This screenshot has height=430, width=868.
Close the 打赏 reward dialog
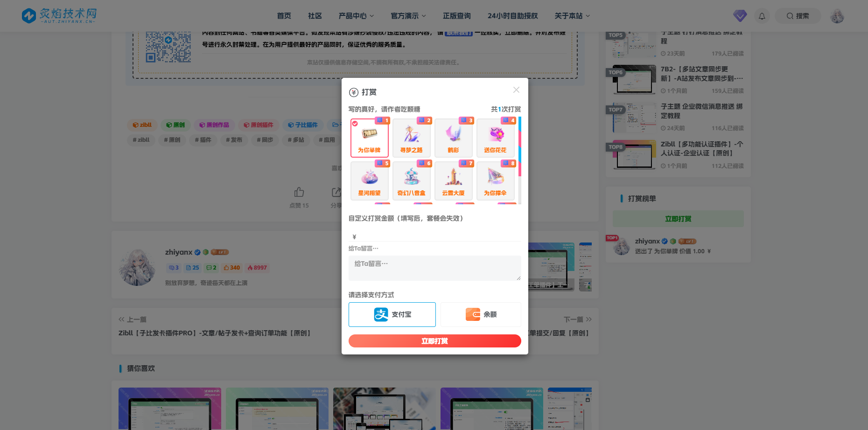(x=516, y=90)
